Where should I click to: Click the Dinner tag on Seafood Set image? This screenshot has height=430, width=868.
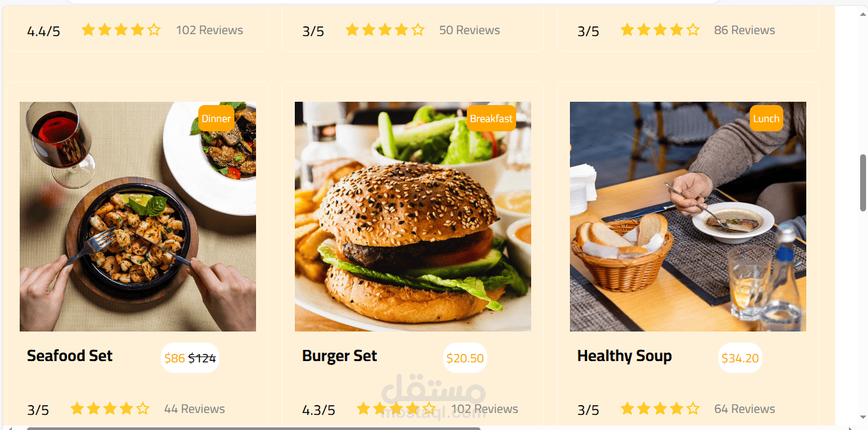point(216,118)
